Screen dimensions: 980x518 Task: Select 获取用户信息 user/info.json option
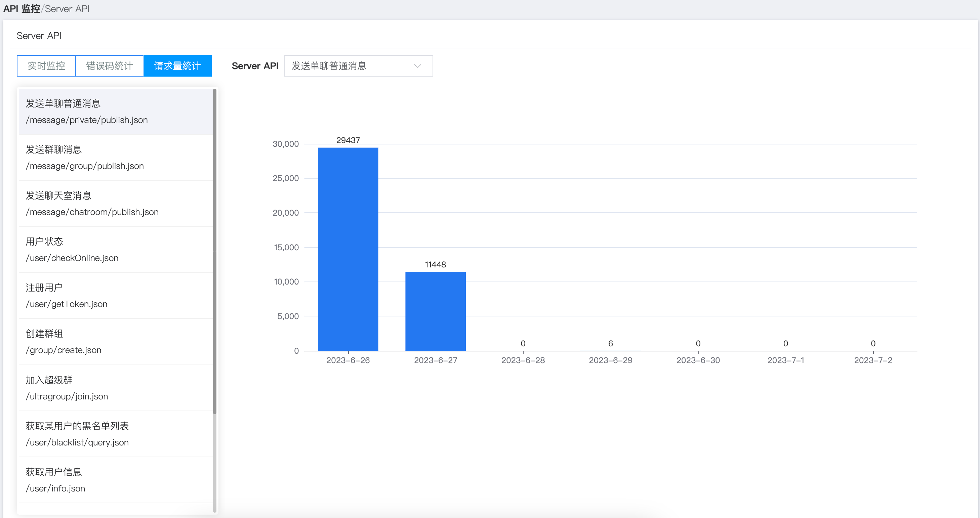point(116,480)
